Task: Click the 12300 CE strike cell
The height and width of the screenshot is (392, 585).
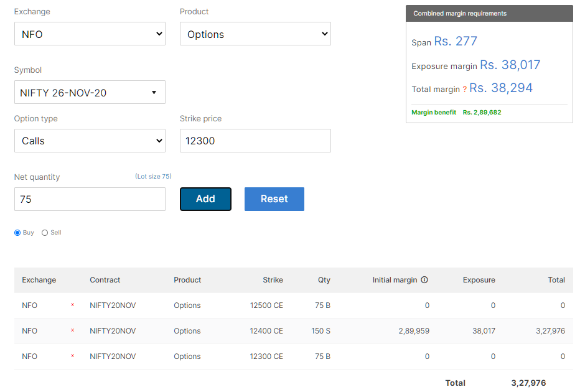Action: (x=266, y=356)
